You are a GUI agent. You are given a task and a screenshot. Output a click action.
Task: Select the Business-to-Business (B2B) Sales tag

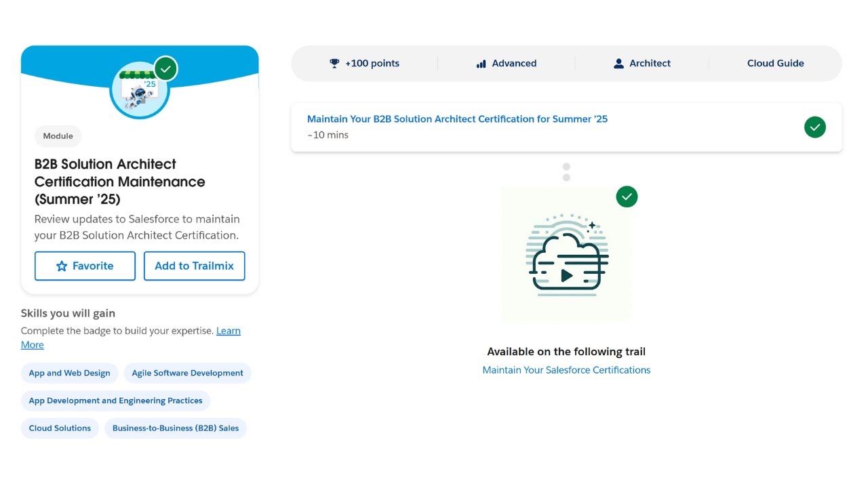pyautogui.click(x=176, y=428)
